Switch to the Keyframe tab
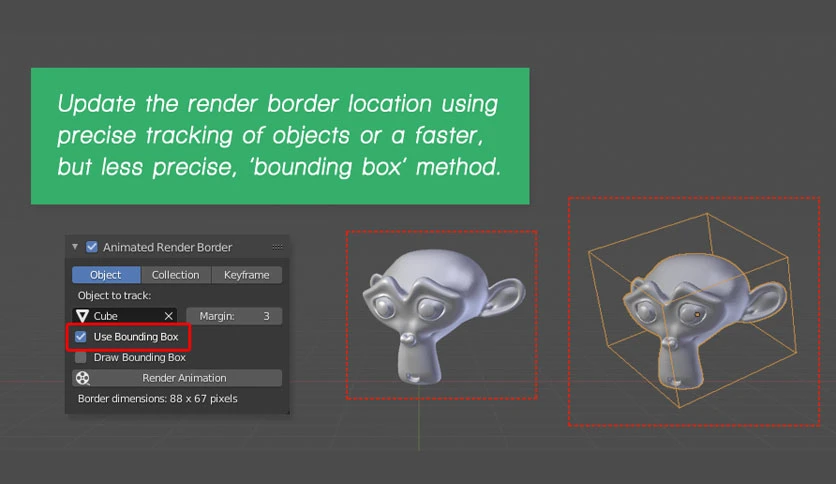 point(246,275)
